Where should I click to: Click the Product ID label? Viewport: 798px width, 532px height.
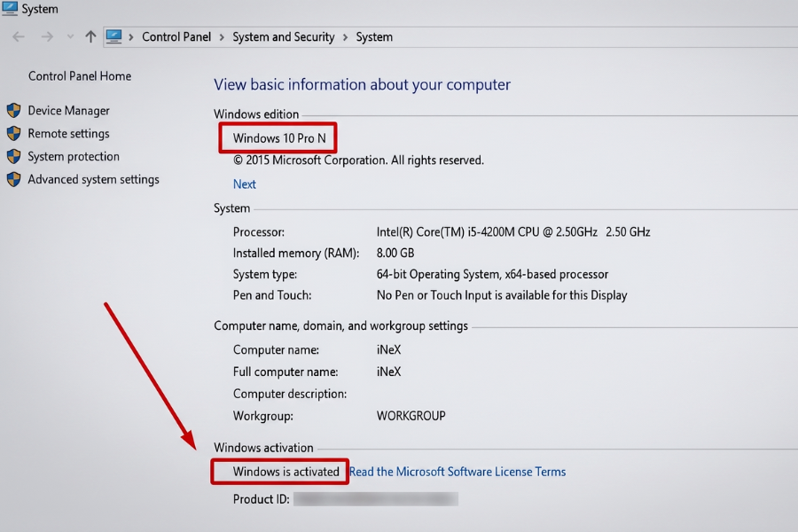point(261,499)
